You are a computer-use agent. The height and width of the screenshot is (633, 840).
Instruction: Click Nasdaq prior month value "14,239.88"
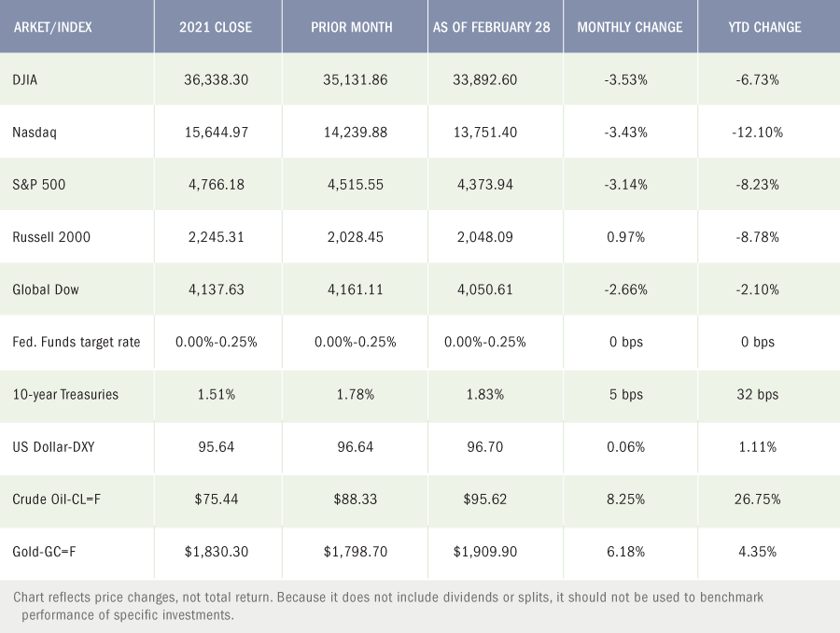[356, 133]
